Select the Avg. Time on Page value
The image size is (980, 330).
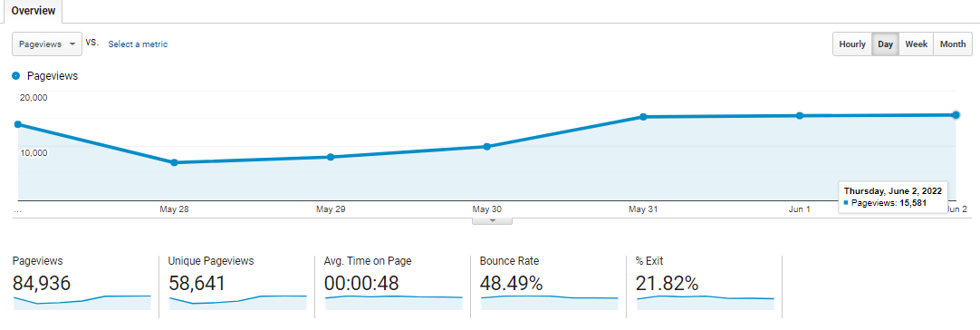361,284
